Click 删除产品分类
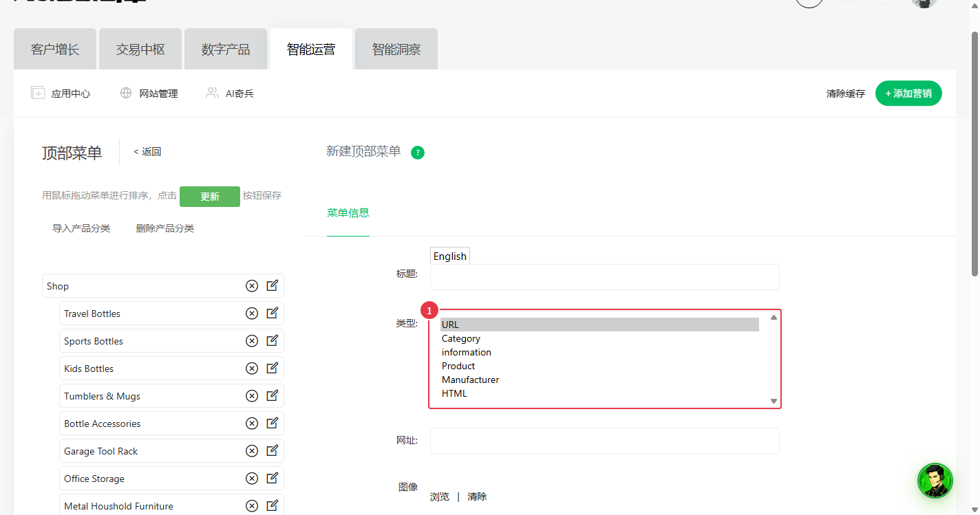The width and height of the screenshot is (980, 515). tap(165, 228)
